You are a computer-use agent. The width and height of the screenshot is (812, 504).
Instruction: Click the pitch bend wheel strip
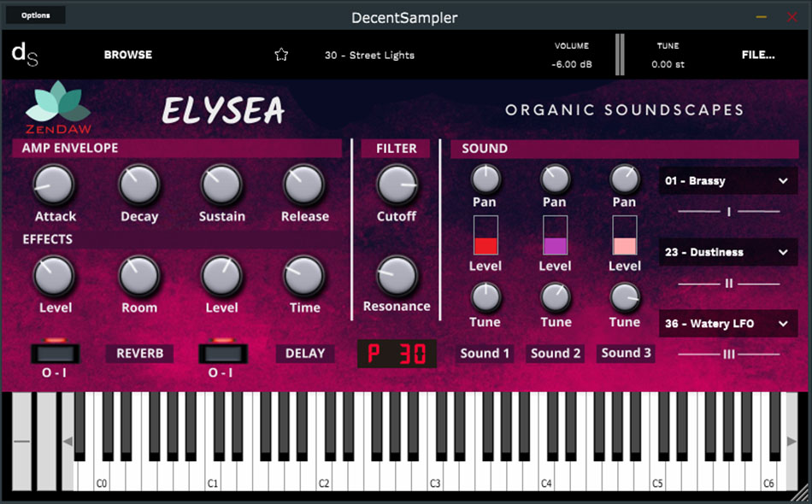coord(21,441)
